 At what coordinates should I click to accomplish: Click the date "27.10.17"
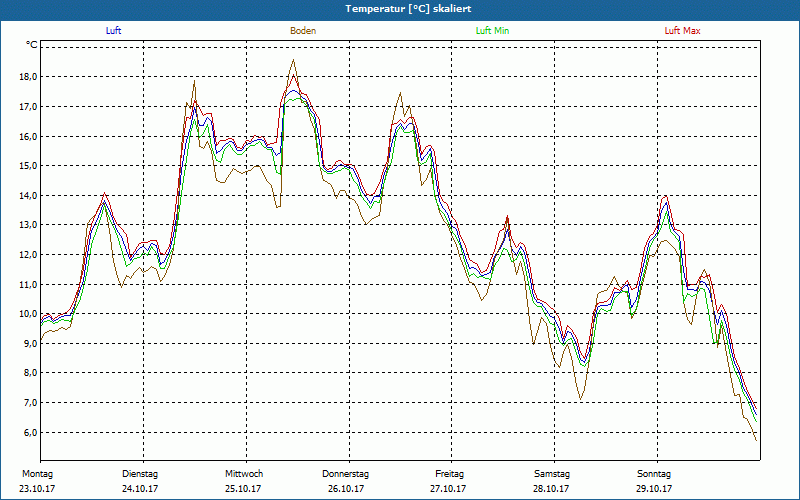tap(448, 489)
